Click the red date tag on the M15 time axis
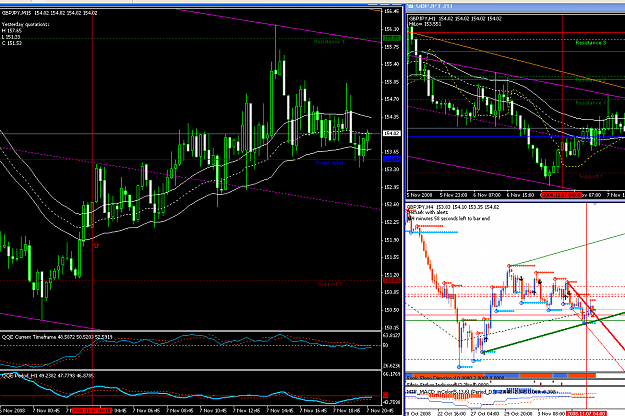The width and height of the screenshot is (625, 416). coord(92,410)
